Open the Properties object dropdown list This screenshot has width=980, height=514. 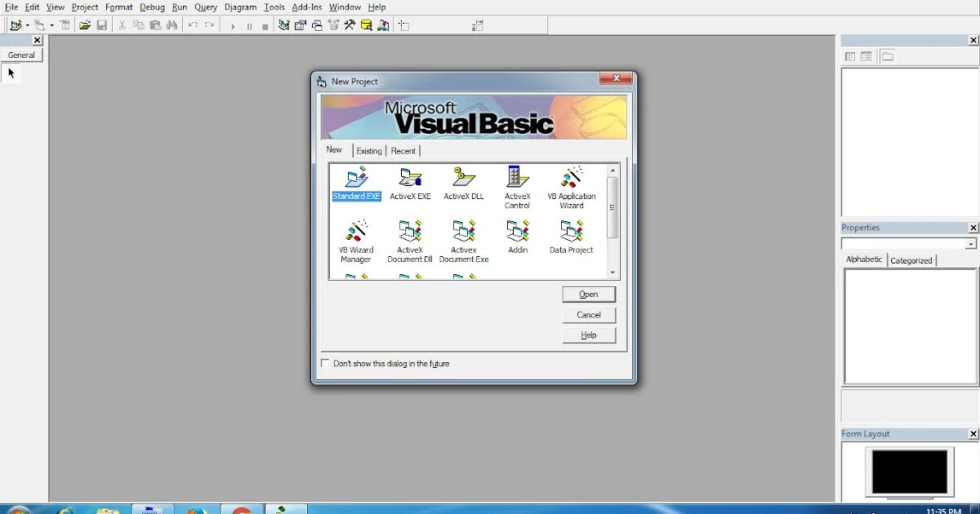(970, 244)
